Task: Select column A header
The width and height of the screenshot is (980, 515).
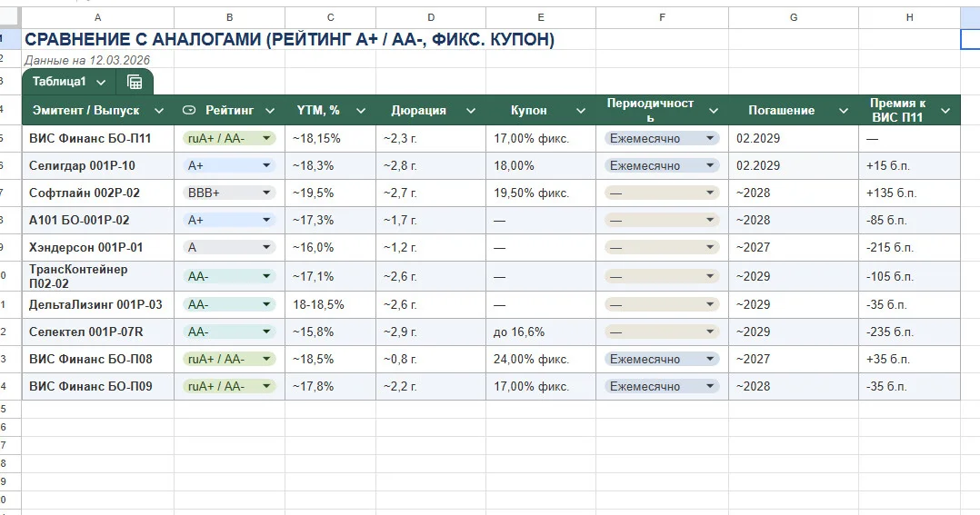Action: coord(97,17)
